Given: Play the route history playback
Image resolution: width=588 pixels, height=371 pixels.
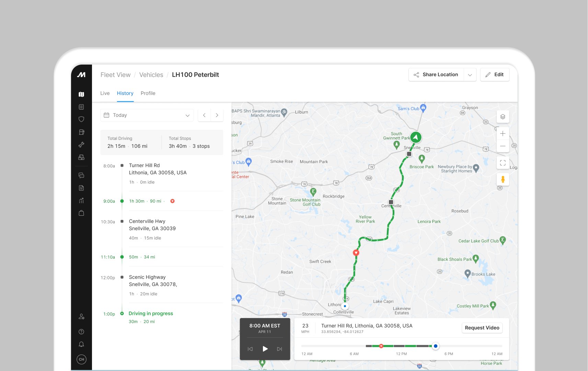Looking at the screenshot, I should coord(265,349).
